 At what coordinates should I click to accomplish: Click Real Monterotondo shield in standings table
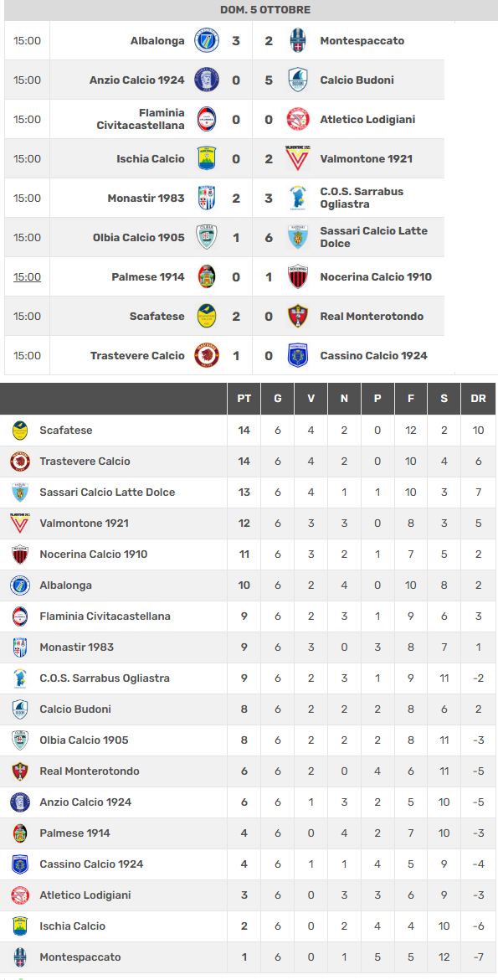click(20, 771)
